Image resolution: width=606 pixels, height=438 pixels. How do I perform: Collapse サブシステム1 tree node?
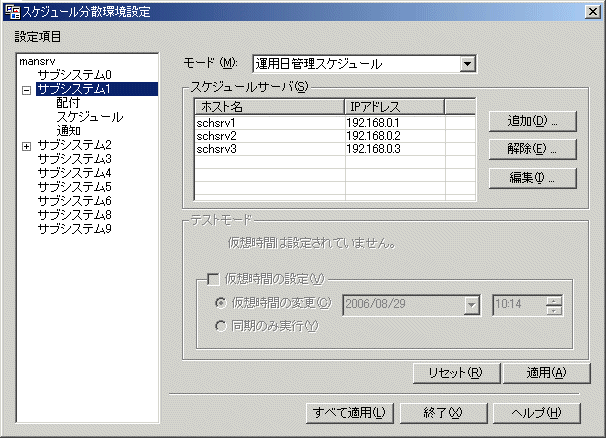[26, 90]
